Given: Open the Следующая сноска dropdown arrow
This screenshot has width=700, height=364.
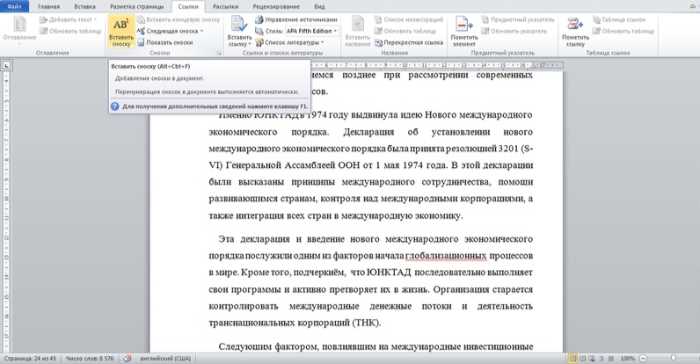Looking at the screenshot, I should point(202,31).
